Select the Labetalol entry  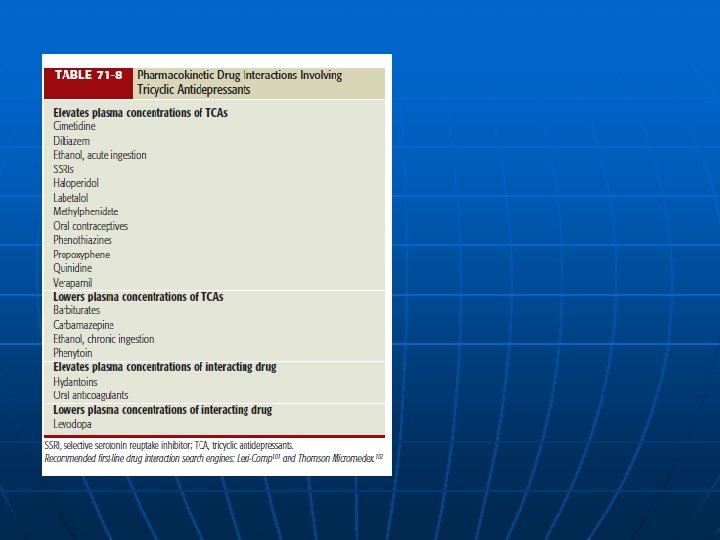(x=71, y=198)
